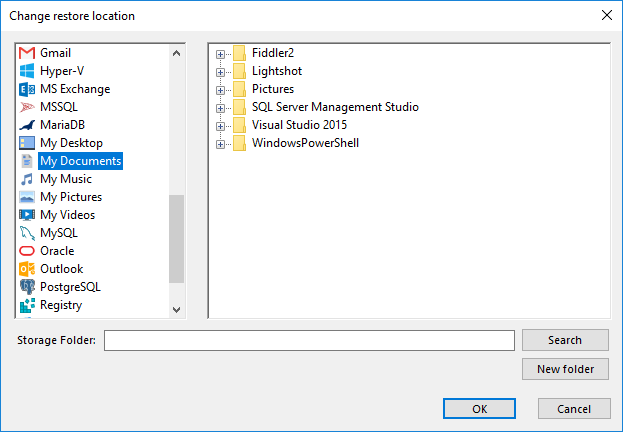Select My Videos label
This screenshot has height=432, width=623.
[x=68, y=215]
